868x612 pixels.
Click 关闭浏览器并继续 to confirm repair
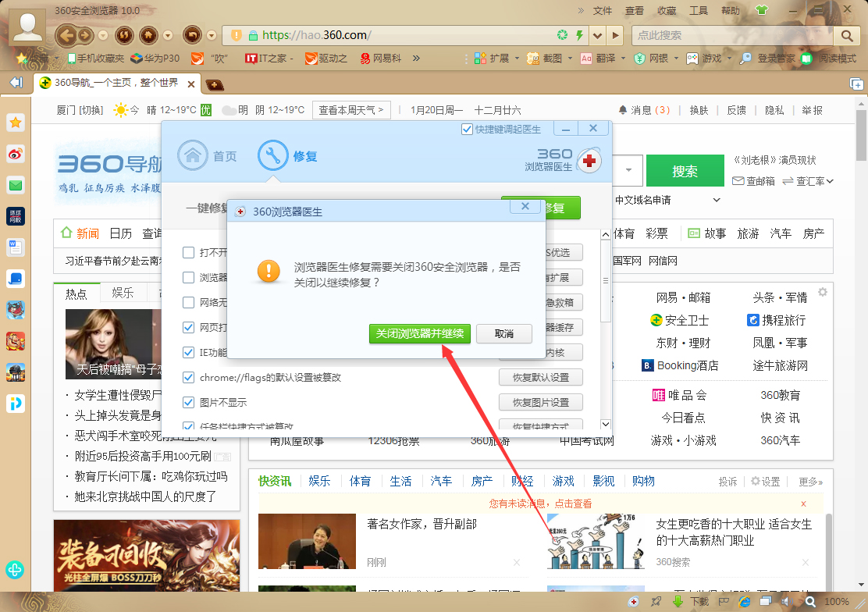tap(419, 333)
